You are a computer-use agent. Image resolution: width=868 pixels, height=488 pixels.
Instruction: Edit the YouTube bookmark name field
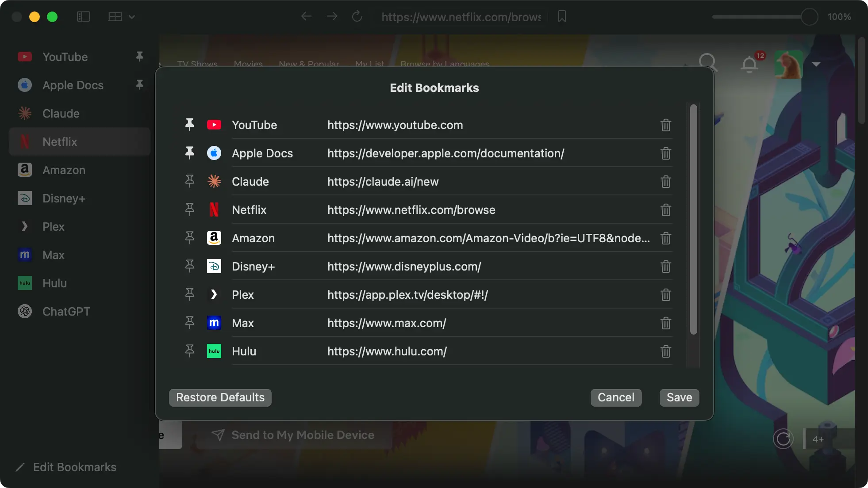(x=254, y=125)
